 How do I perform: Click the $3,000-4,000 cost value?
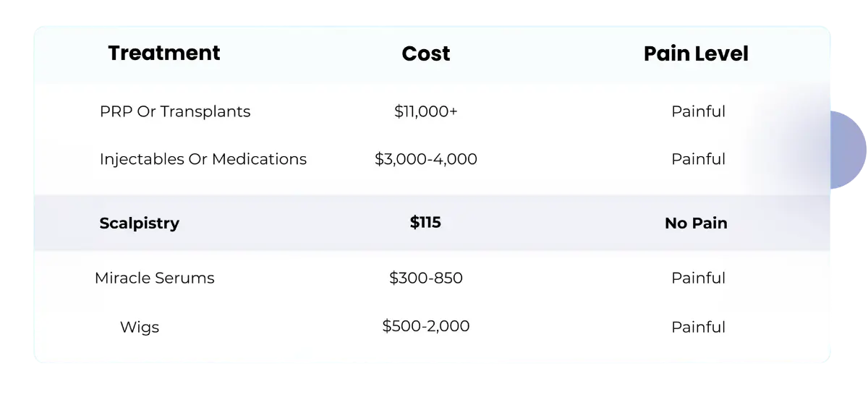coord(425,158)
